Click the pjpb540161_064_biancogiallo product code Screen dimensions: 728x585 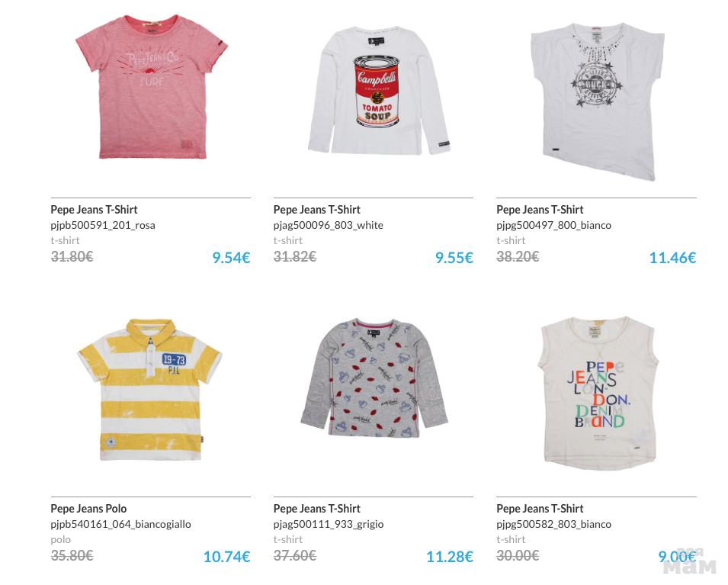(121, 524)
